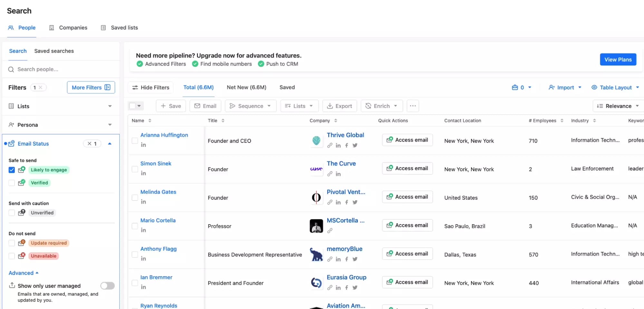Clear the Filters count badge X
Screen dimensions: 644x309
point(41,88)
